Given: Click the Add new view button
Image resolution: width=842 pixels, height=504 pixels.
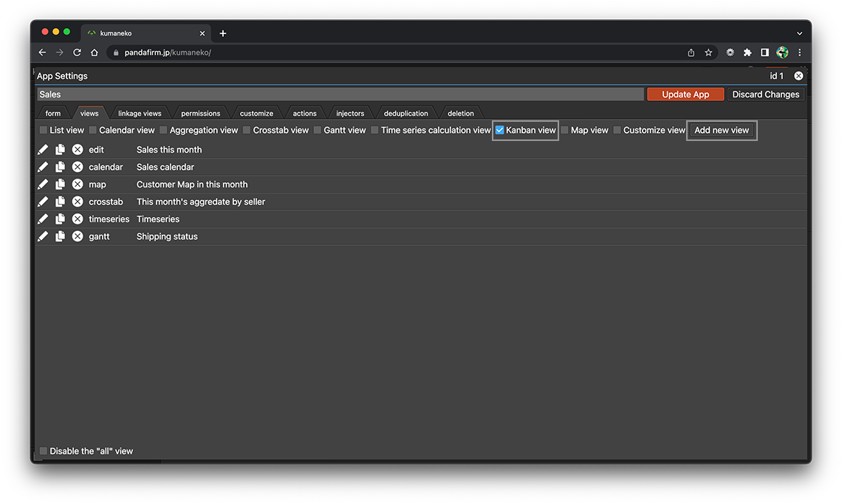Looking at the screenshot, I should click(x=722, y=130).
